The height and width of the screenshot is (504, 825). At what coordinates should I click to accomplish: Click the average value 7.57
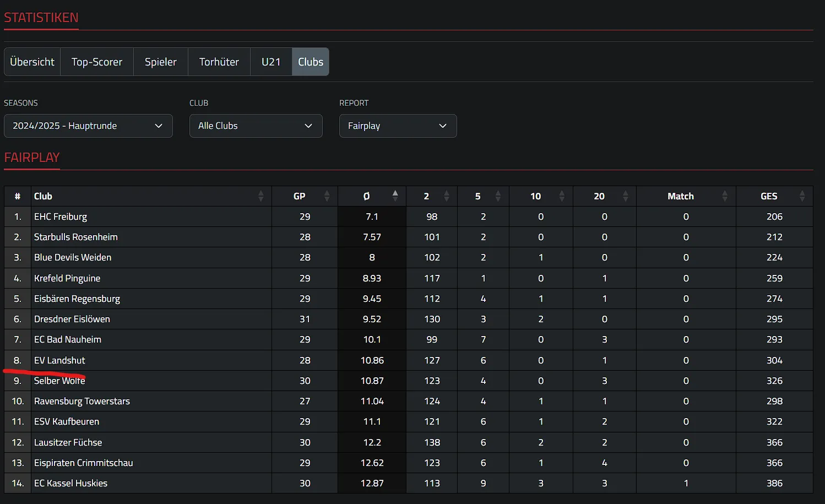pos(372,237)
